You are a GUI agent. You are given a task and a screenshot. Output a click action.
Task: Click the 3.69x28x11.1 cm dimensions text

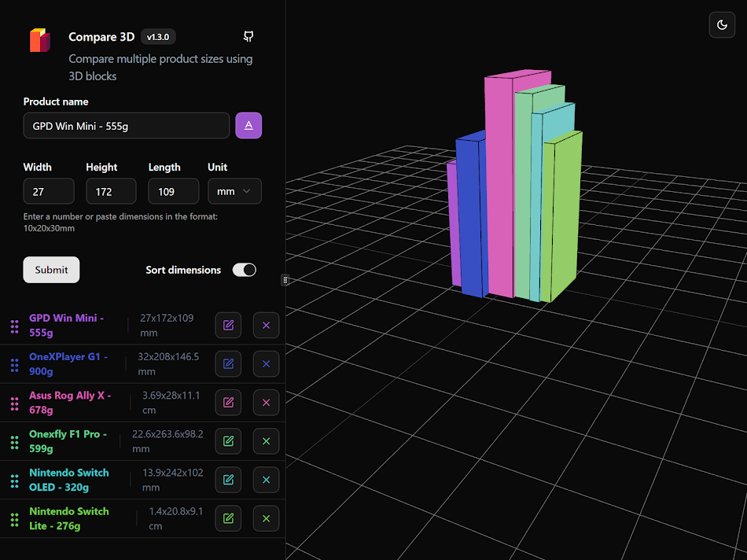point(171,402)
